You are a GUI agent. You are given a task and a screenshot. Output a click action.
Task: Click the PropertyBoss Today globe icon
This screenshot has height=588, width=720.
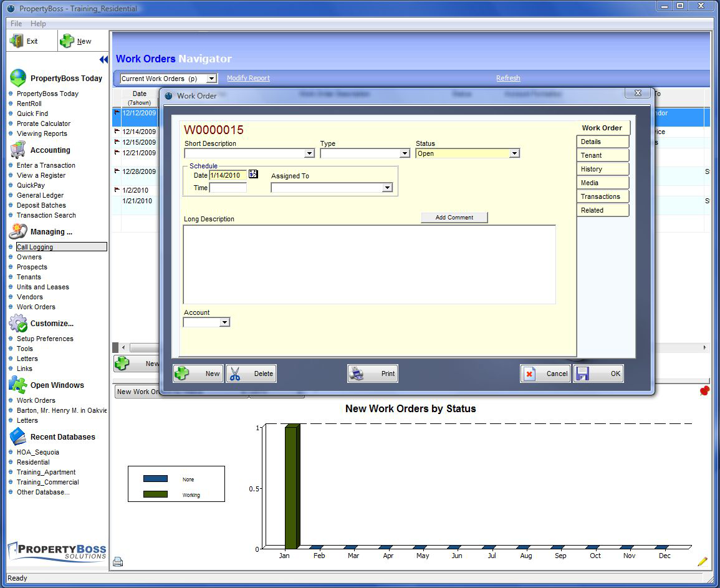(x=18, y=78)
